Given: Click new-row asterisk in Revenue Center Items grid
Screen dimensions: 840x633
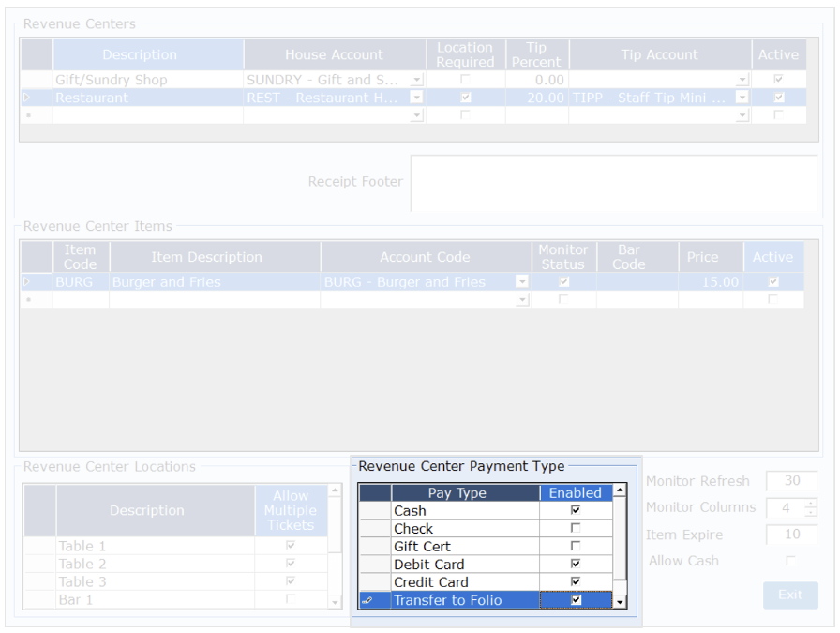Looking at the screenshot, I should click(x=27, y=299).
